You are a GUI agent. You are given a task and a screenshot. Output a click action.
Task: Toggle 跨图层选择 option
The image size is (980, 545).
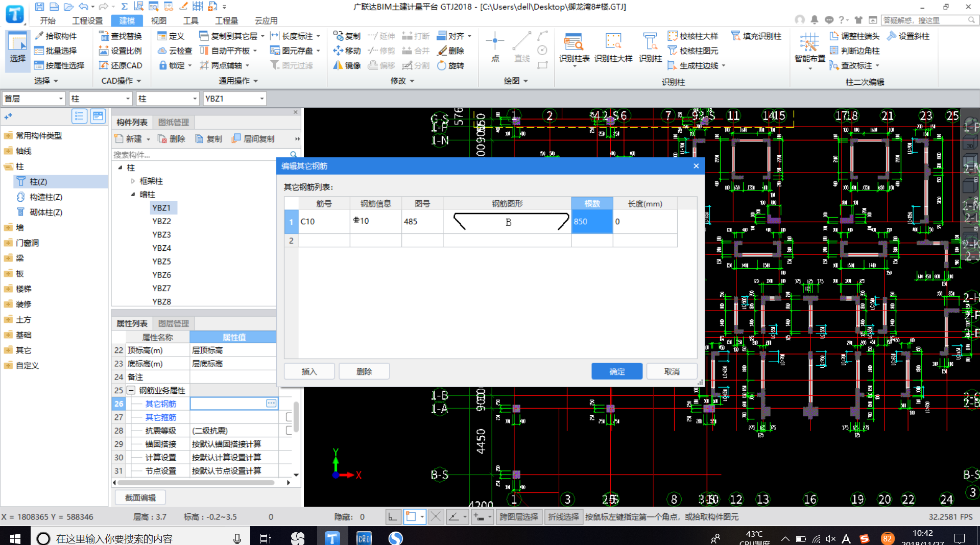(x=518, y=517)
